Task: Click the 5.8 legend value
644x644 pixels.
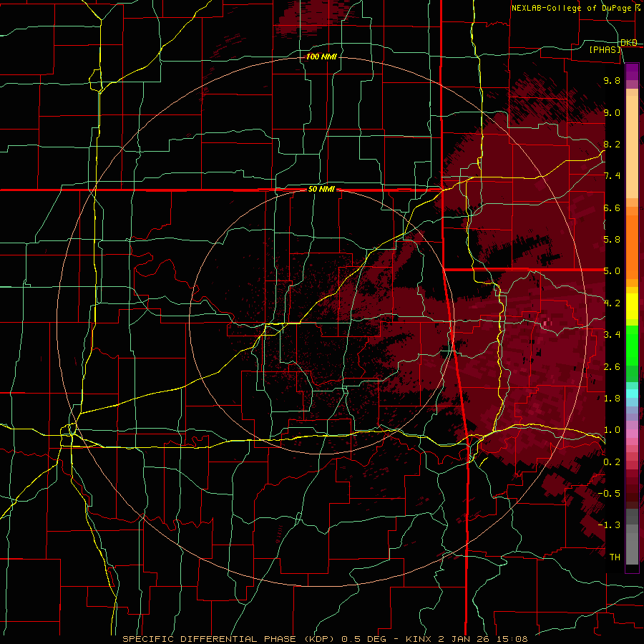Action: point(612,240)
